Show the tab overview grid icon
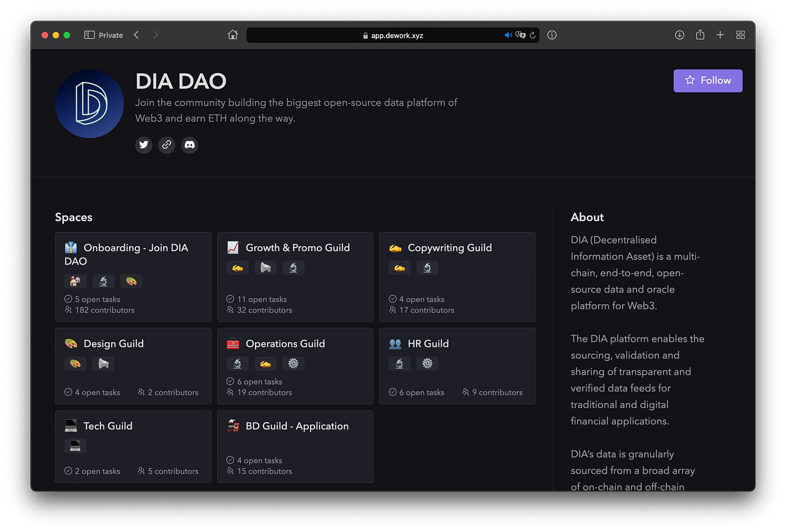Screen dimensions: 786x532 point(741,35)
